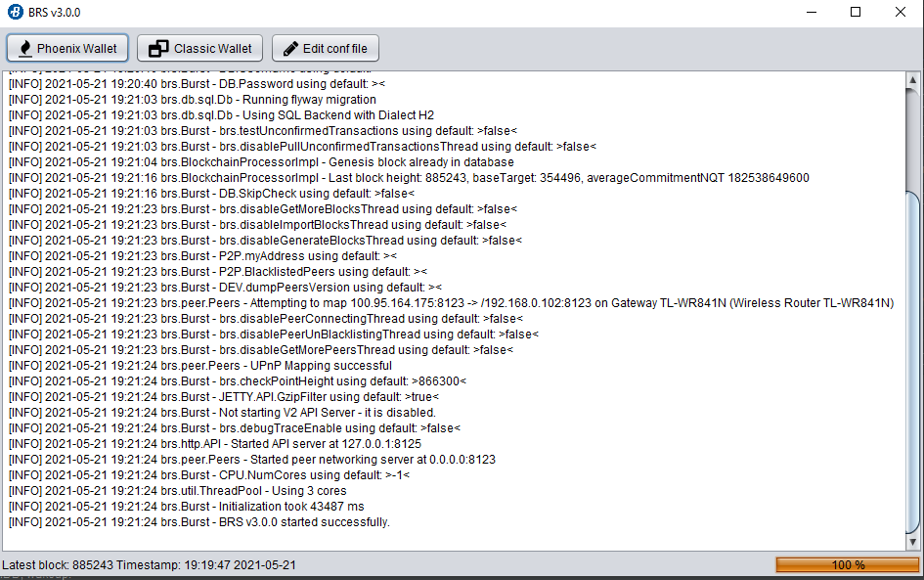Select the 'brs.disableGetMoreBlocksThread' log line
This screenshot has width=924, height=580.
263,209
